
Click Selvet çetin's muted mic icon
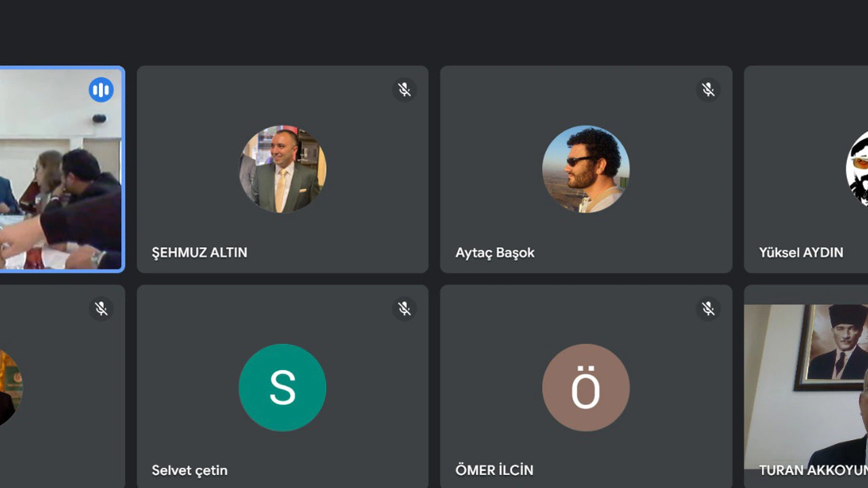[404, 309]
